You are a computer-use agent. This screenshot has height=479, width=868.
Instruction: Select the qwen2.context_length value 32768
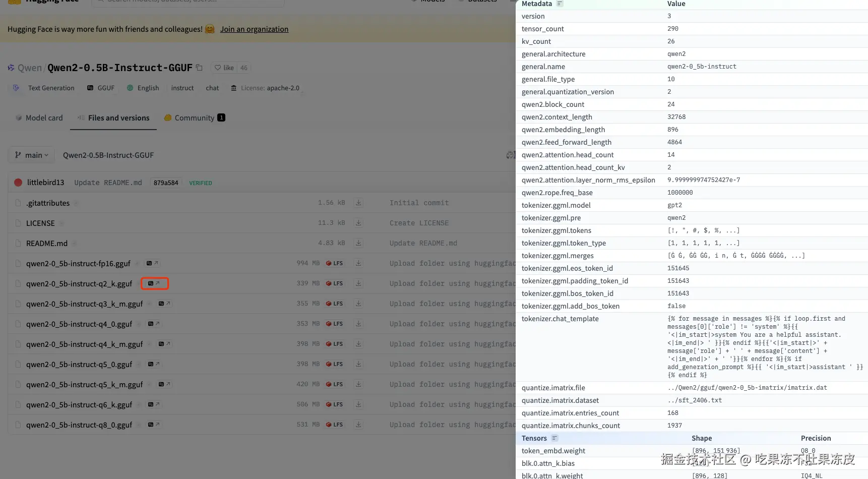click(x=676, y=117)
